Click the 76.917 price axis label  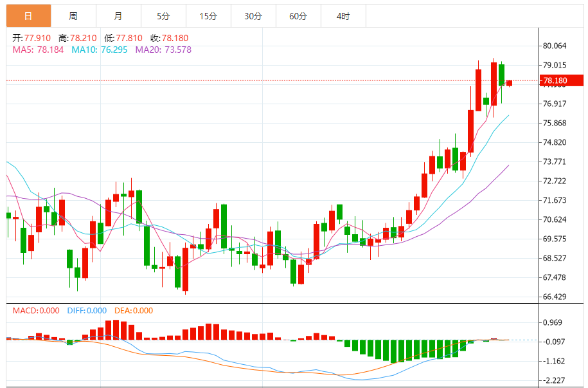[555, 104]
